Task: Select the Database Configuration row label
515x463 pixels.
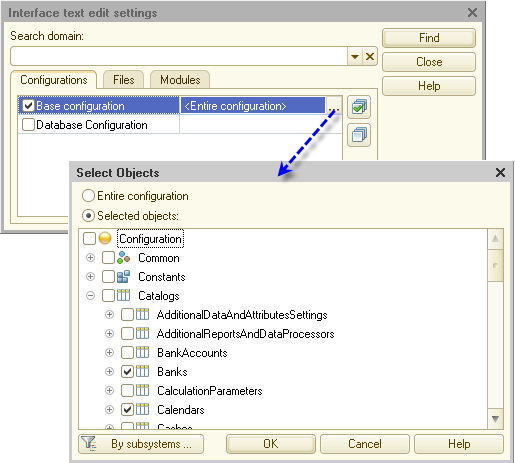Action: pyautogui.click(x=92, y=125)
